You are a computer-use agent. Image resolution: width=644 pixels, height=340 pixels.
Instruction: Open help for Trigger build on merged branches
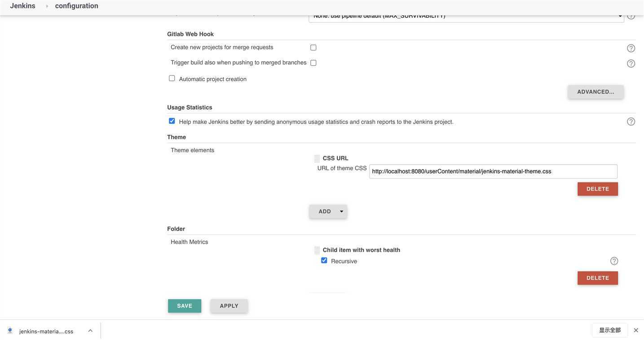click(631, 63)
